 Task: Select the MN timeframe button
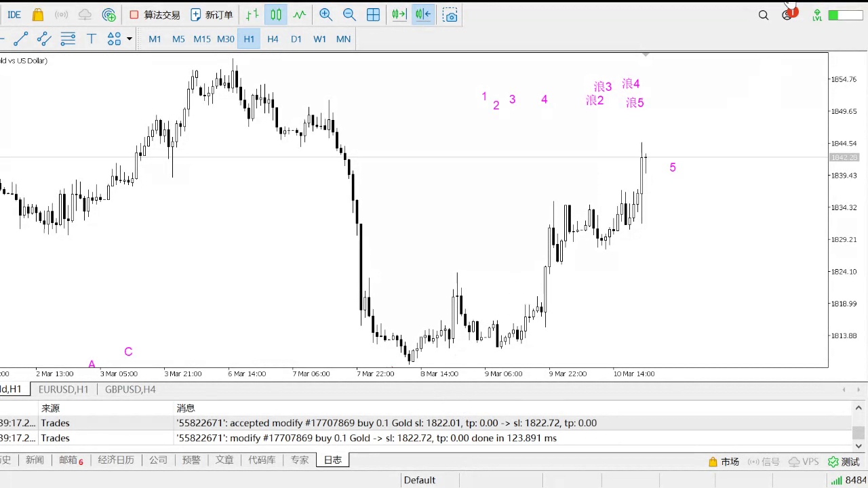(344, 39)
